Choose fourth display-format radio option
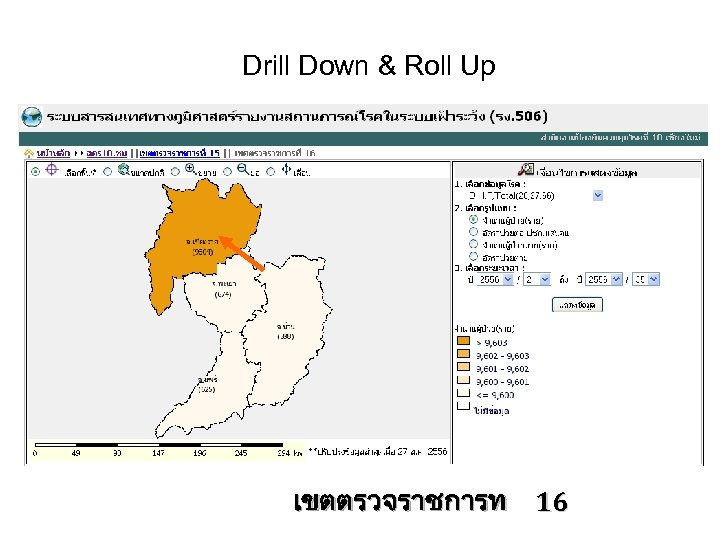The width and height of the screenshot is (720, 540). click(x=473, y=256)
